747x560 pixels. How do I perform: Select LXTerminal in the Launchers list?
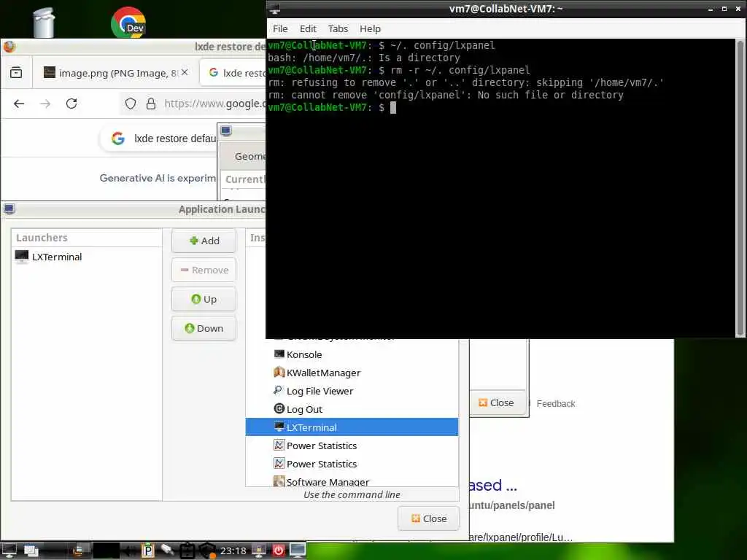(x=87, y=257)
